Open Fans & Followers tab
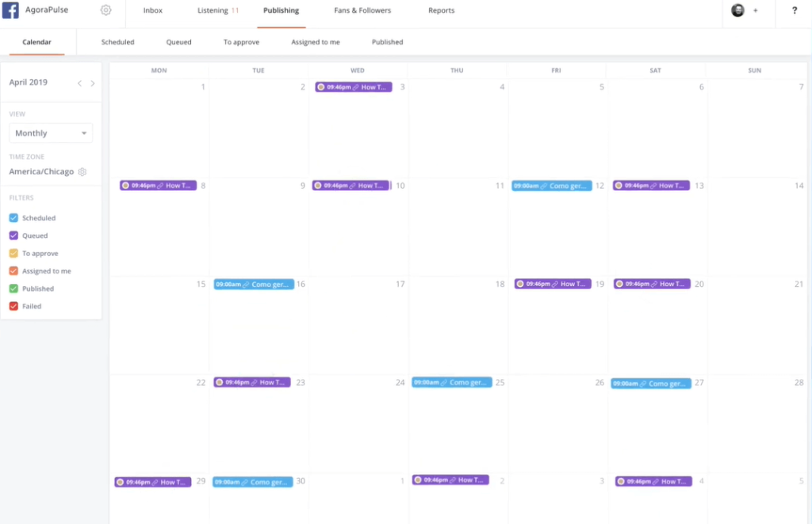This screenshot has height=524, width=812. coord(362,10)
